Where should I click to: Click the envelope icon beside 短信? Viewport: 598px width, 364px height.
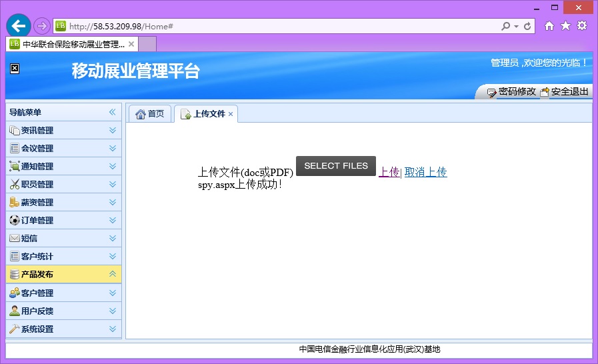click(x=14, y=238)
